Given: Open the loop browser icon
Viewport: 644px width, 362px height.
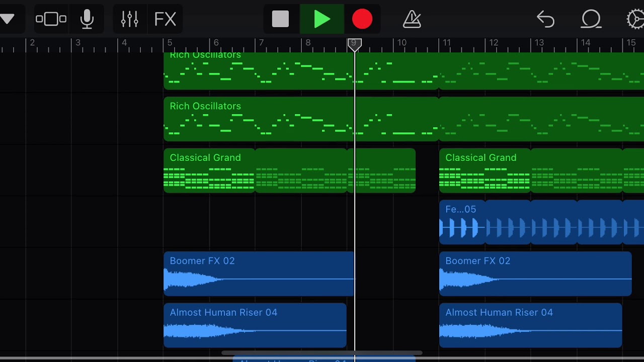Looking at the screenshot, I should point(591,19).
